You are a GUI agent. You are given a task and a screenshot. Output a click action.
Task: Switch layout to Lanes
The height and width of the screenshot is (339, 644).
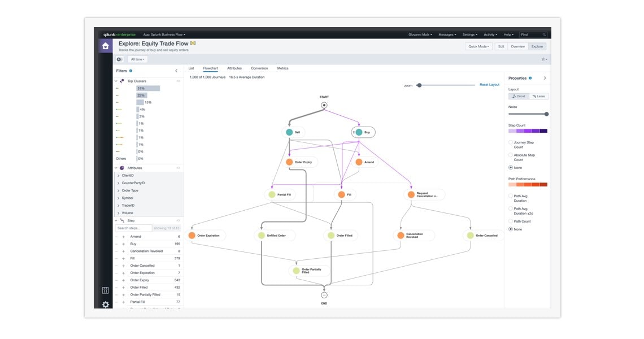pyautogui.click(x=539, y=96)
